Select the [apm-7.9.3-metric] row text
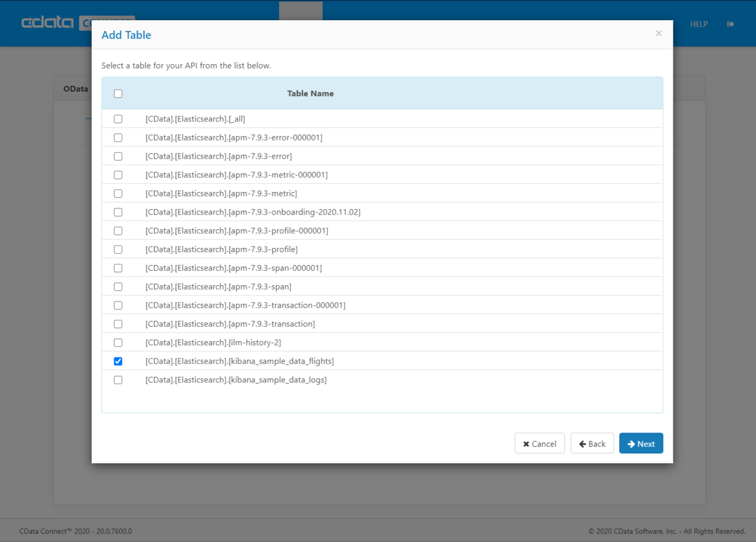Image resolution: width=756 pixels, height=542 pixels. tap(221, 193)
